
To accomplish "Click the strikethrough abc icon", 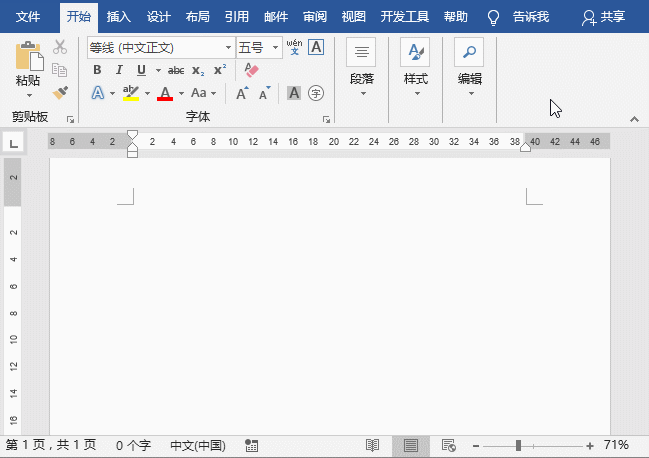I will (x=176, y=70).
